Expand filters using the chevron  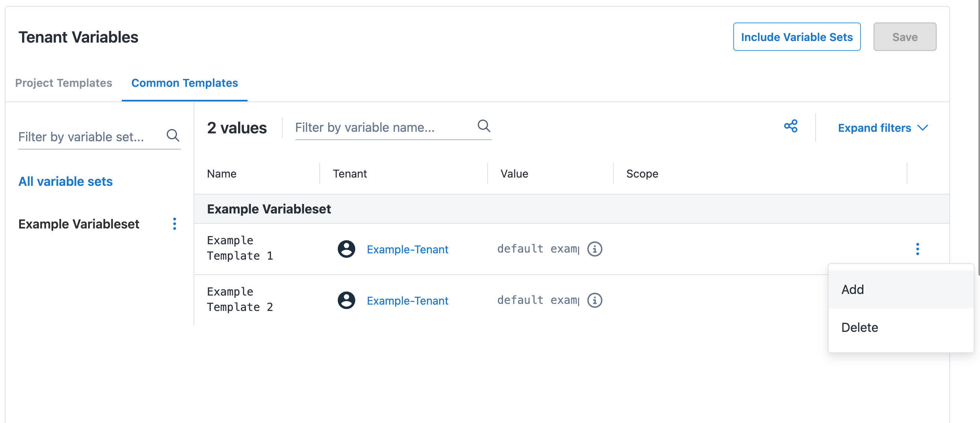923,127
